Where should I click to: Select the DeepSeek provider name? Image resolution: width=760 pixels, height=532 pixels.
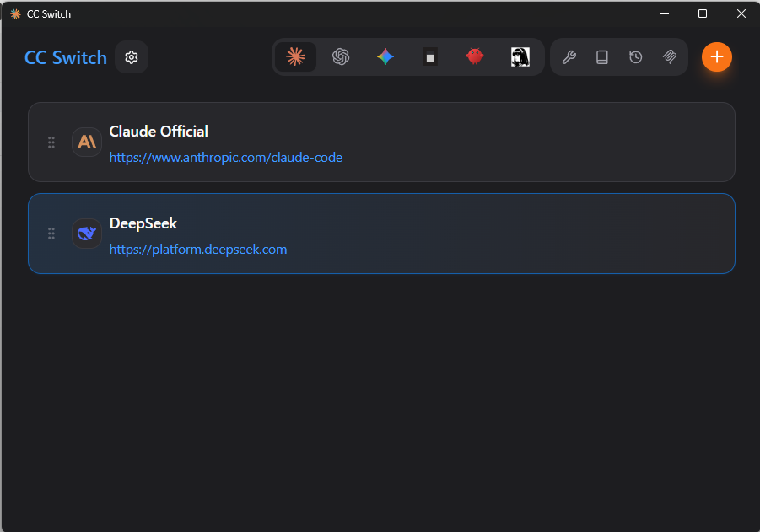click(143, 223)
